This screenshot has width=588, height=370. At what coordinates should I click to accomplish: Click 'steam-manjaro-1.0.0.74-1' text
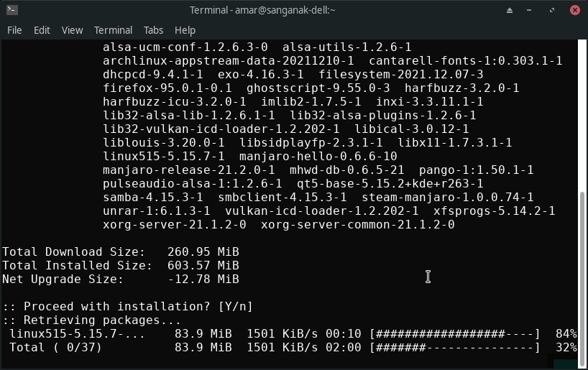click(447, 198)
